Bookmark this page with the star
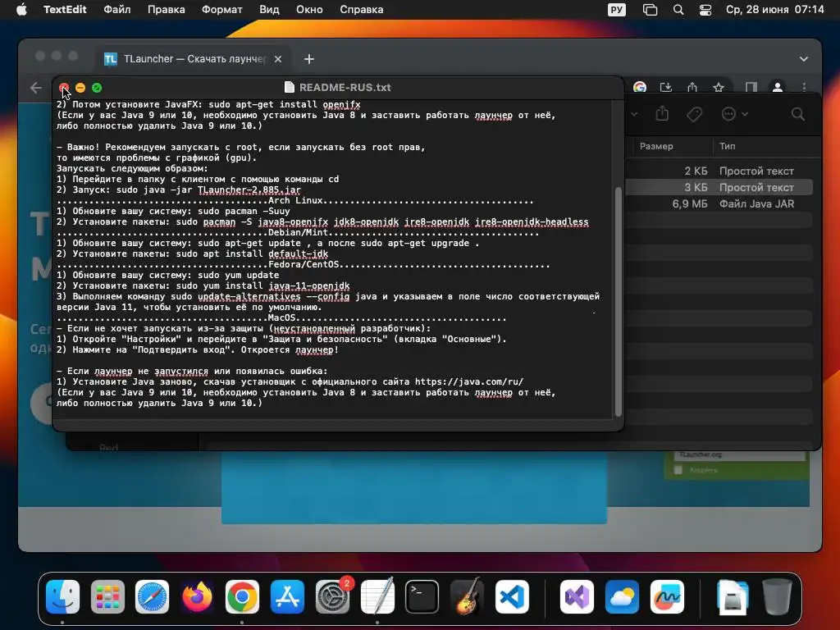The height and width of the screenshot is (630, 840). coord(719,87)
